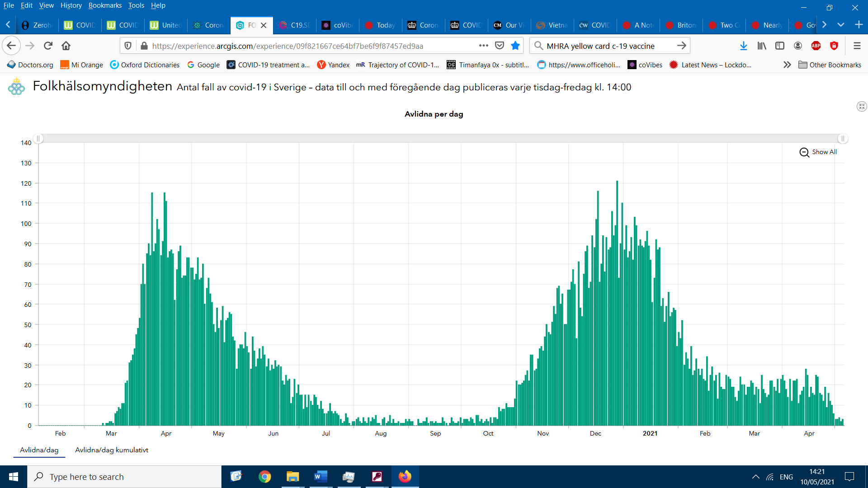Open the Bookmarks menu

pyautogui.click(x=105, y=5)
